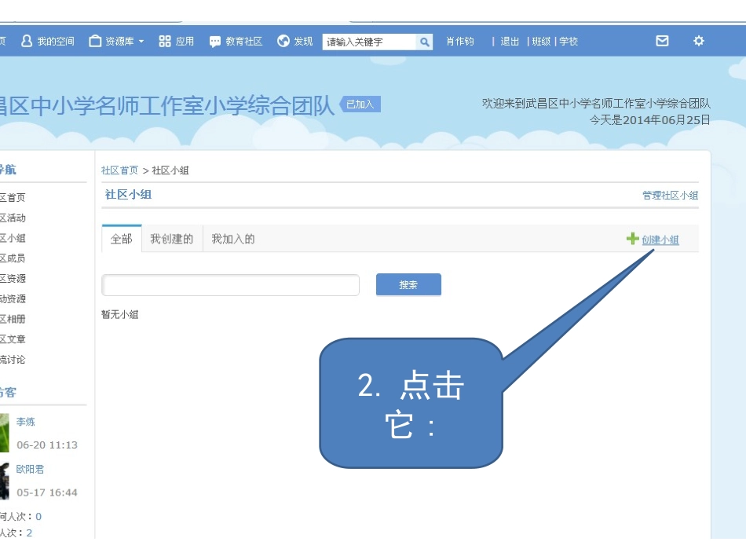
Task: Click the visit time 05-17 16:44
Action: pos(47,492)
